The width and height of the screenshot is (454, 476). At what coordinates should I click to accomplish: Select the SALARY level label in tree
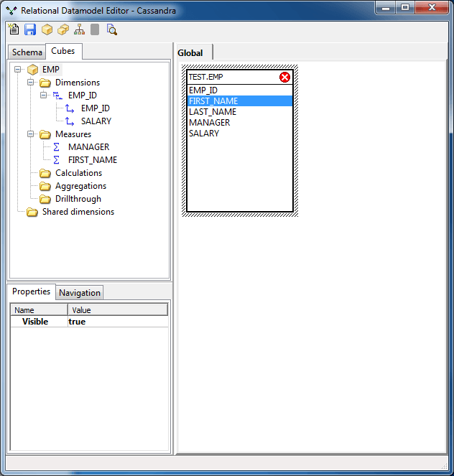pyautogui.click(x=96, y=121)
